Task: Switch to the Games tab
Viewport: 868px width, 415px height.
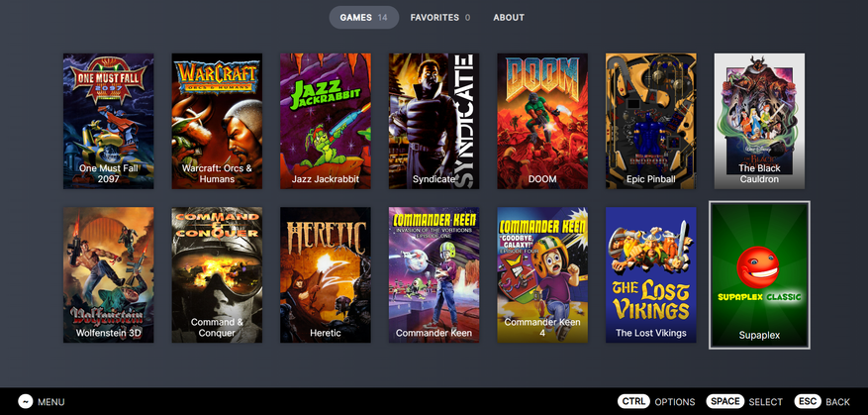Action: coord(363,17)
